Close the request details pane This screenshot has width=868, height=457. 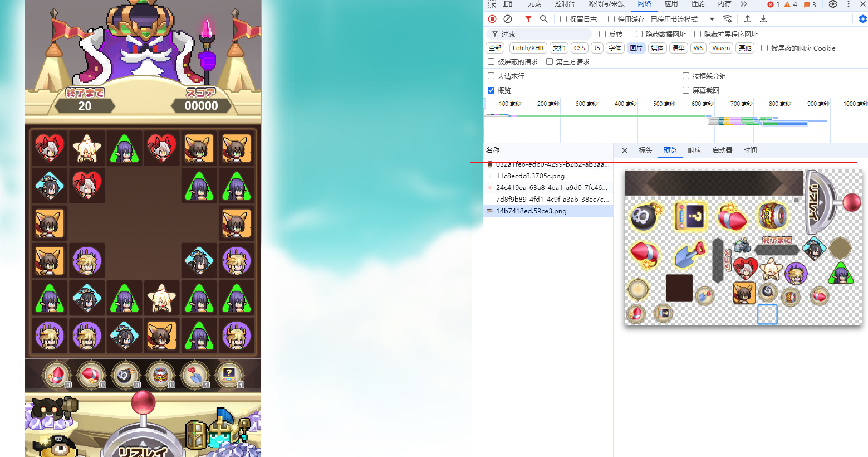click(625, 150)
